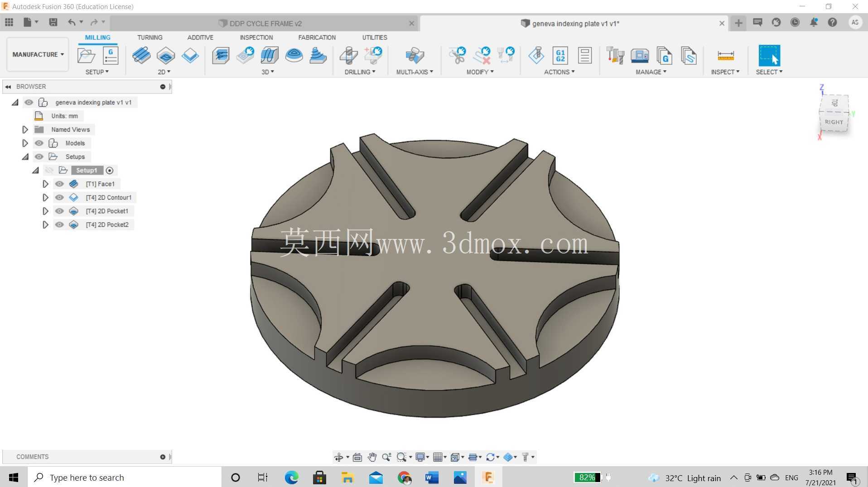Screen dimensions: 868x487
Task: Switch to DDP CYCLE FRAME v2 document tab
Action: click(x=265, y=23)
